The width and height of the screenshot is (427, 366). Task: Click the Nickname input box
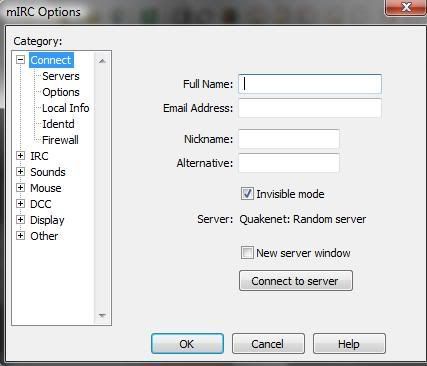289,139
